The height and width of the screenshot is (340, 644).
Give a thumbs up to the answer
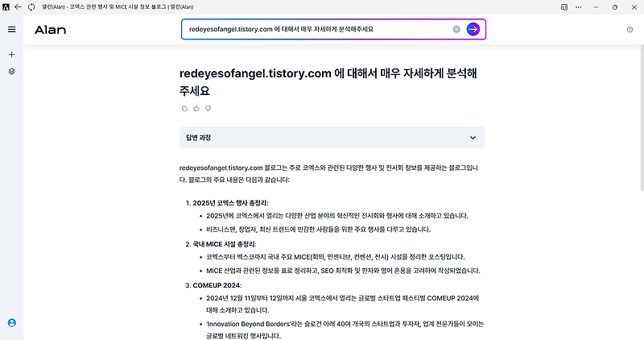[196, 109]
